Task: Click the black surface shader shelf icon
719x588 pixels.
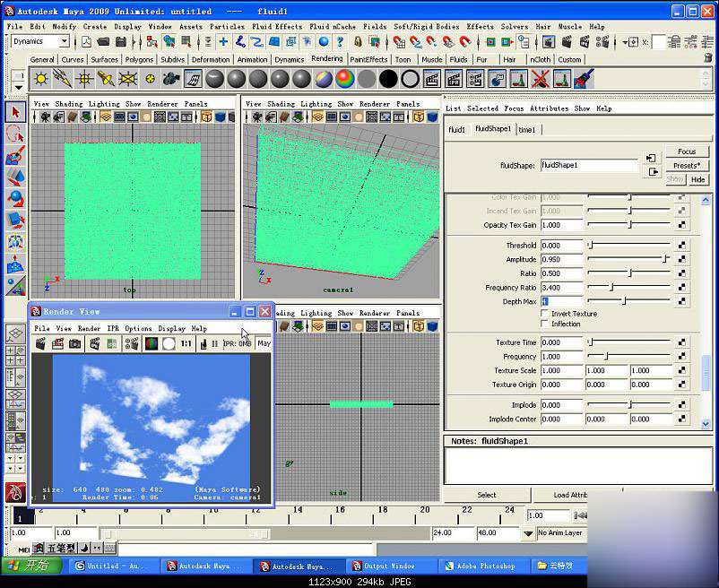Action: [x=388, y=79]
